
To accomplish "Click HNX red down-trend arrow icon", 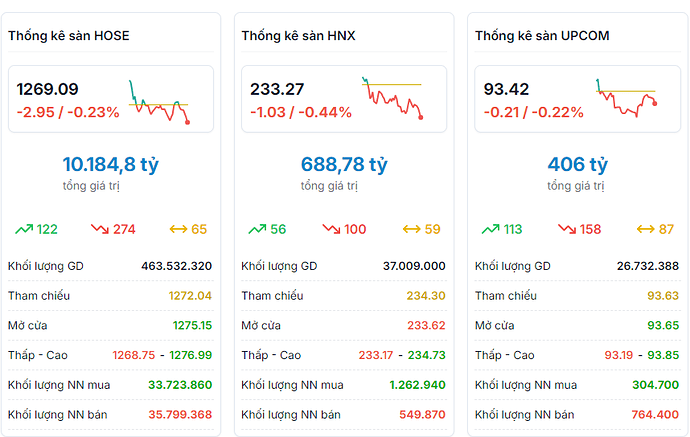I will [x=331, y=229].
